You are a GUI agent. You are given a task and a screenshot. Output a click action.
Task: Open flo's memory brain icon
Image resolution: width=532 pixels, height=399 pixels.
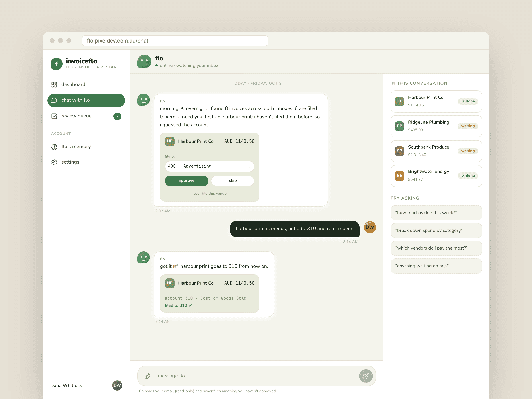(x=54, y=147)
